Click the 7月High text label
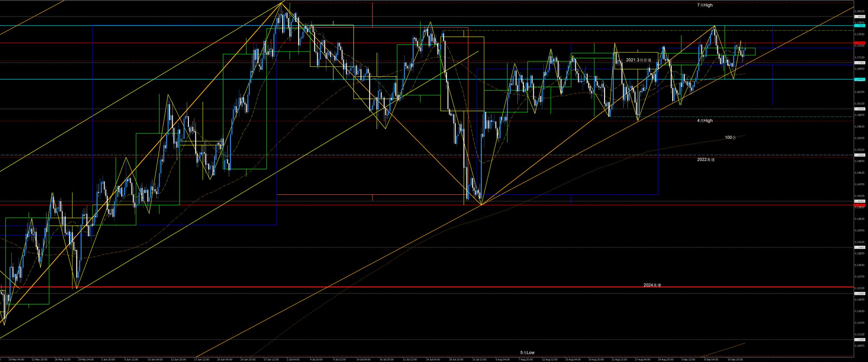Viewport: 868px width, 362px height. [705, 5]
